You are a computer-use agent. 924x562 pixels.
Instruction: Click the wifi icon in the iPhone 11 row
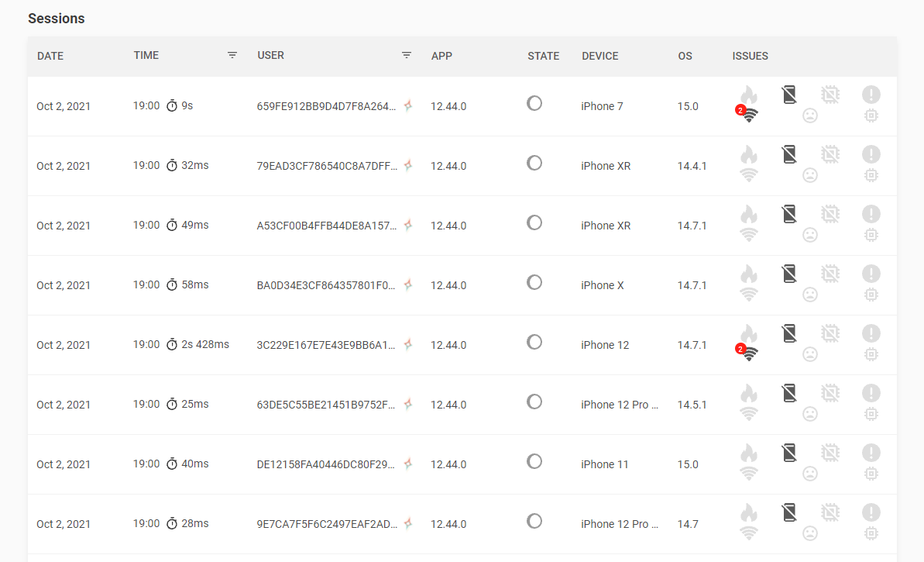[x=749, y=473]
